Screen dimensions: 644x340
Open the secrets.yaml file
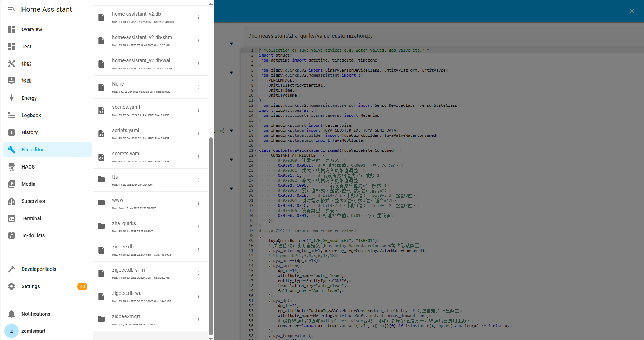(126, 154)
